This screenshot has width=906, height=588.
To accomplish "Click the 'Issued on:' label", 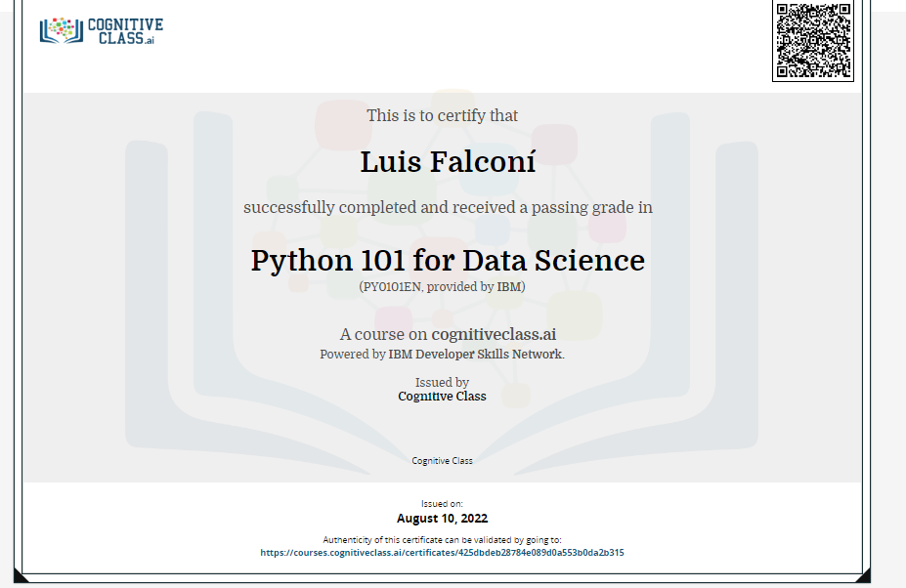I will [x=442, y=504].
